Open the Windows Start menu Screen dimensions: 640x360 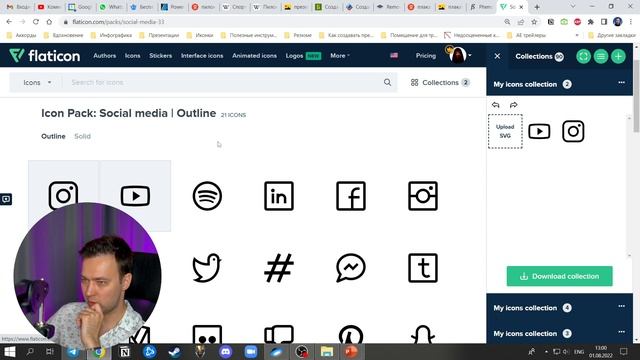click(x=9, y=352)
